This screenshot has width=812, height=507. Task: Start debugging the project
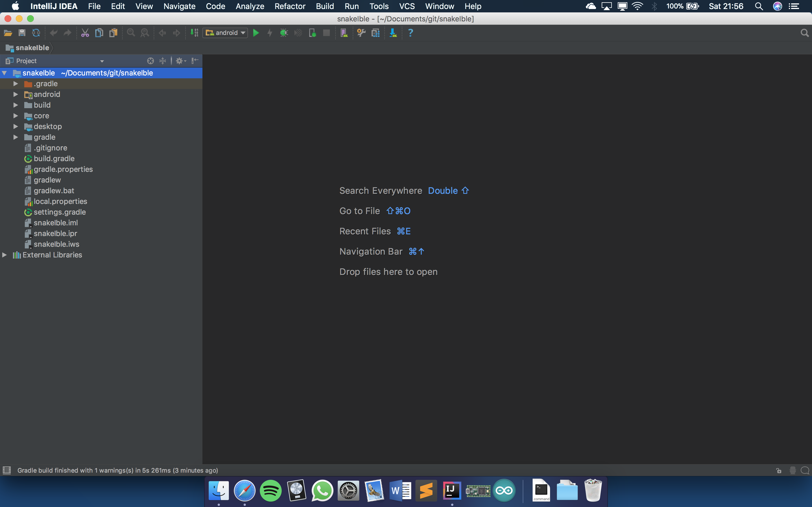(284, 32)
